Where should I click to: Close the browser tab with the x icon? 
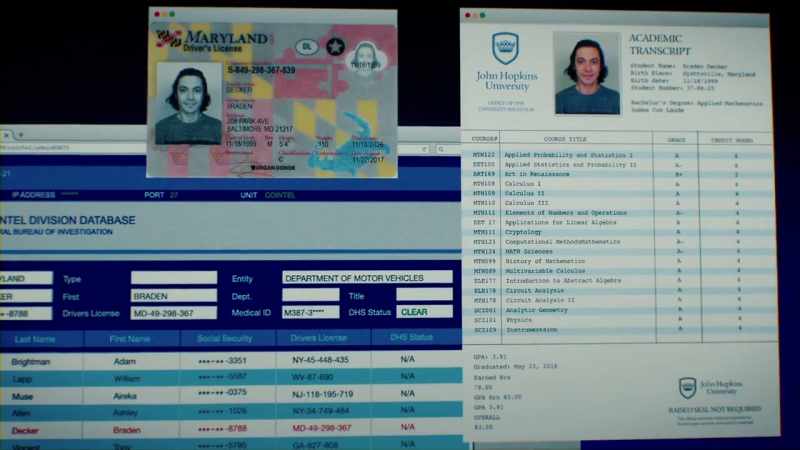[x=6, y=135]
